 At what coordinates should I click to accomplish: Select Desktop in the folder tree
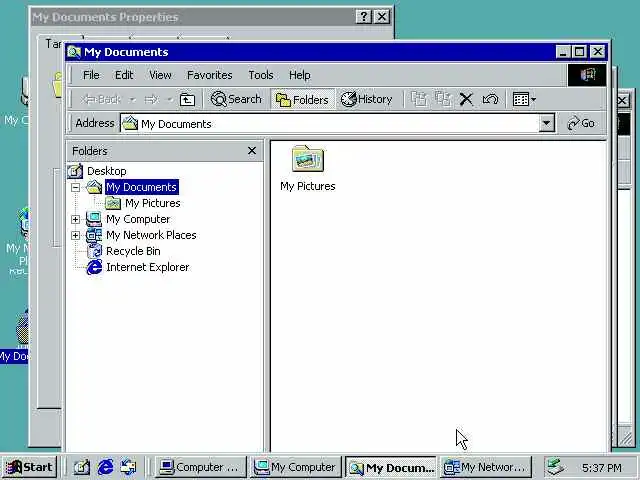(107, 171)
